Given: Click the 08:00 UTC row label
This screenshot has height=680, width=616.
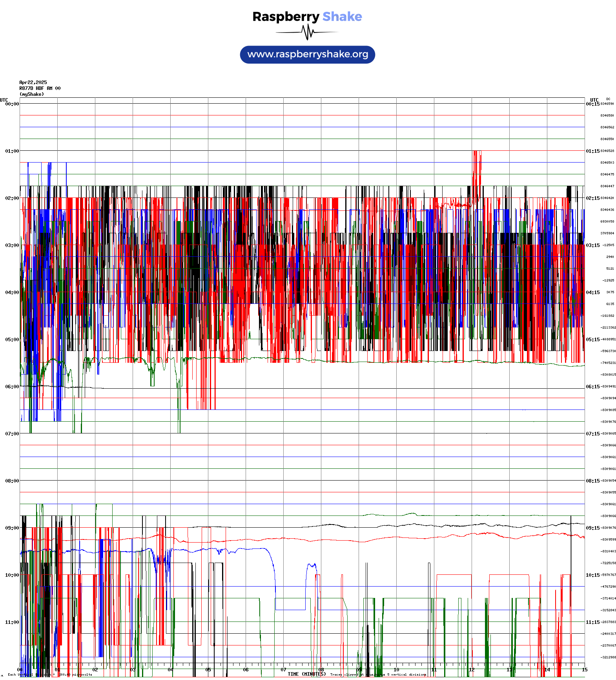Looking at the screenshot, I should [12, 481].
